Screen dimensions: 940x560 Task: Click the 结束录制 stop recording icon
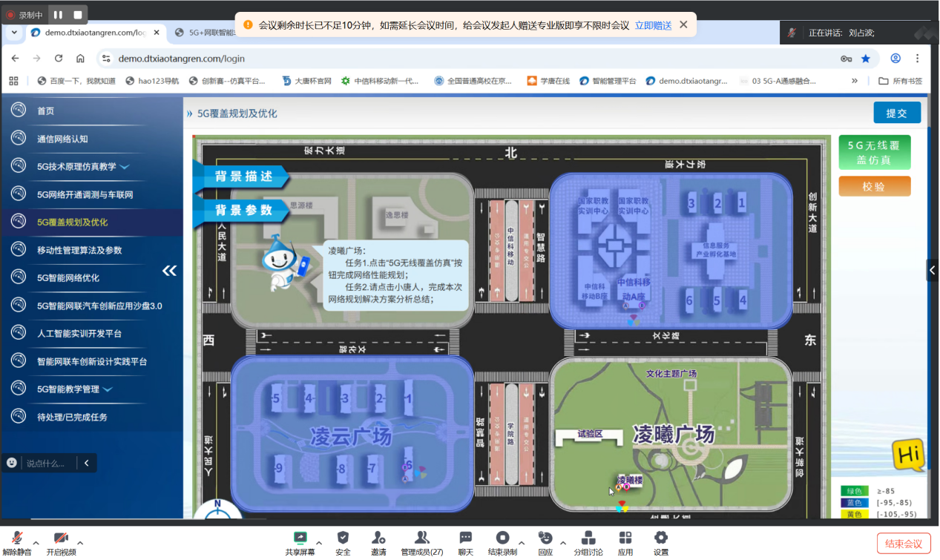pyautogui.click(x=504, y=541)
